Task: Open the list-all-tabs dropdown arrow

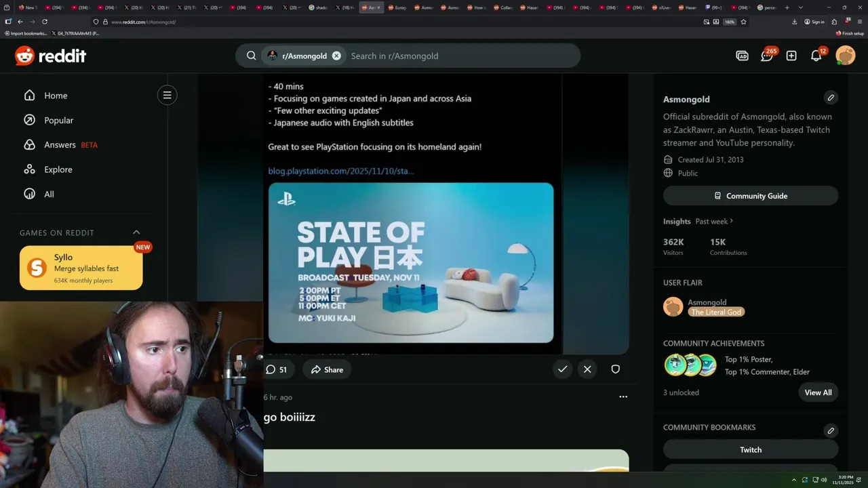Action: [x=801, y=7]
